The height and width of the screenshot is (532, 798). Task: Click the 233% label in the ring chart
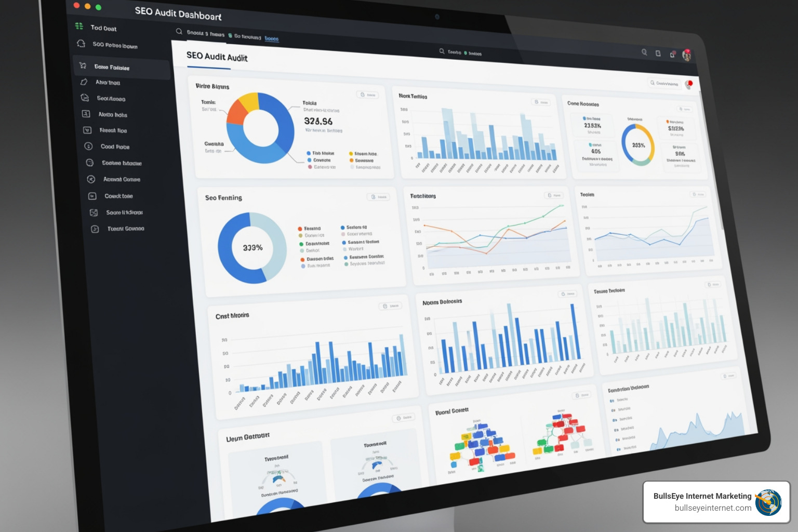[639, 145]
